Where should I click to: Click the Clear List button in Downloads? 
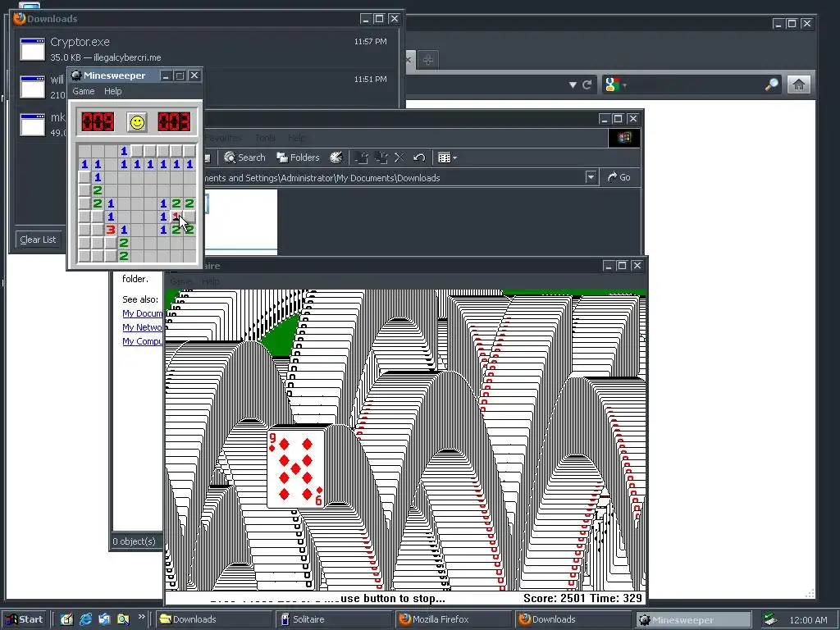tap(38, 240)
